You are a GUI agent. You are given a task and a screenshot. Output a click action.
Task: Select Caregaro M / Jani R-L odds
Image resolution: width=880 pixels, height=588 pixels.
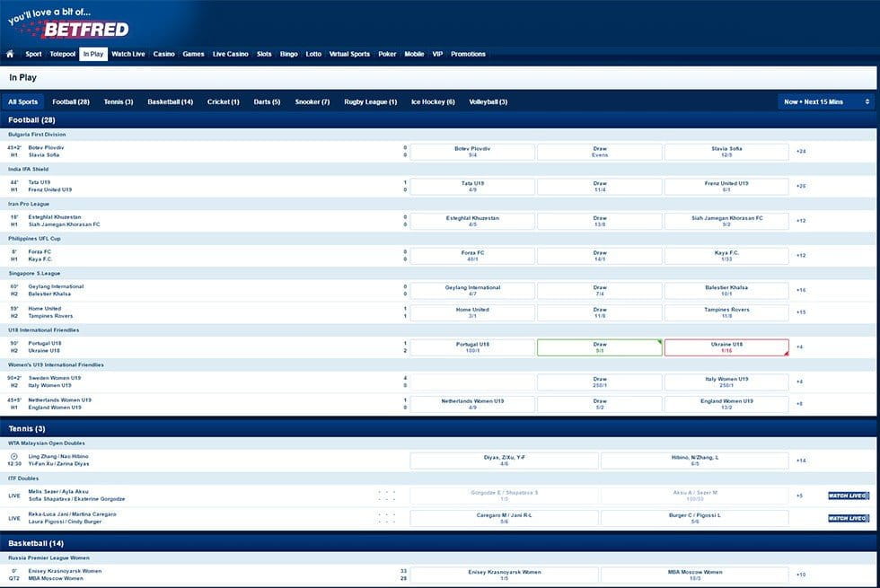pyautogui.click(x=504, y=518)
